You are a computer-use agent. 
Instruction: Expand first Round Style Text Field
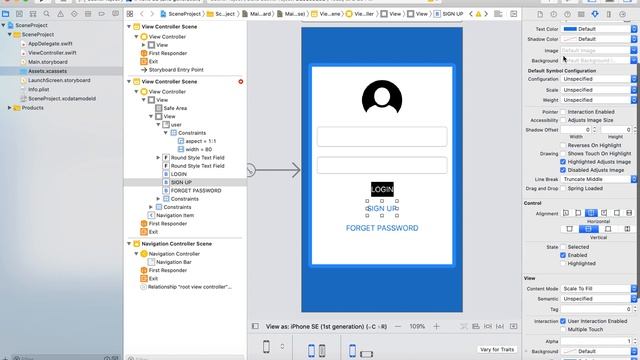click(158, 158)
